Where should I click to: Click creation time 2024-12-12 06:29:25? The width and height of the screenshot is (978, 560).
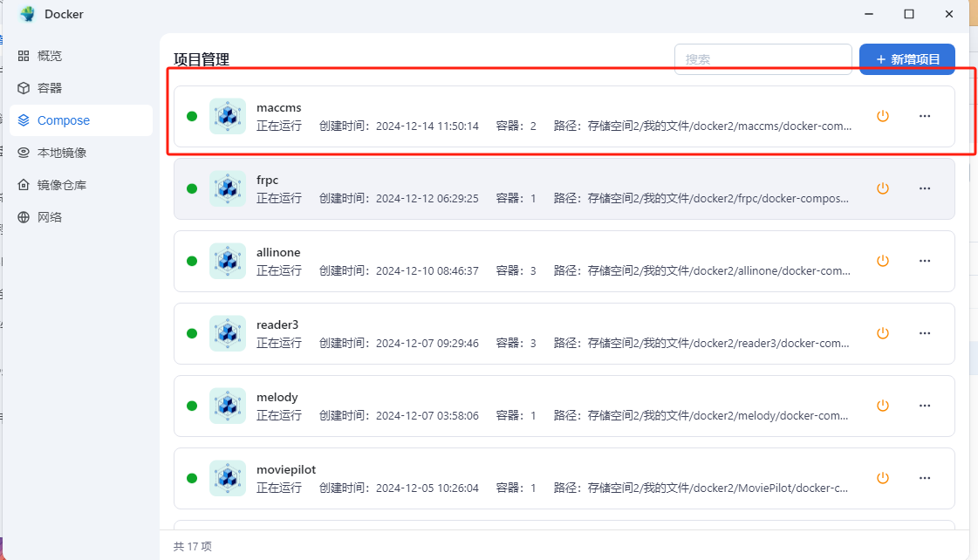(427, 198)
